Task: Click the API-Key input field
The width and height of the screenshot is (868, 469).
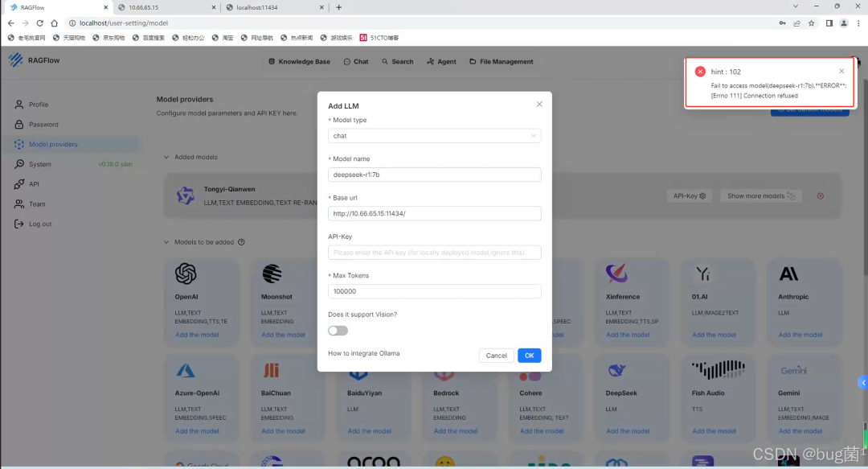Action: tap(435, 253)
